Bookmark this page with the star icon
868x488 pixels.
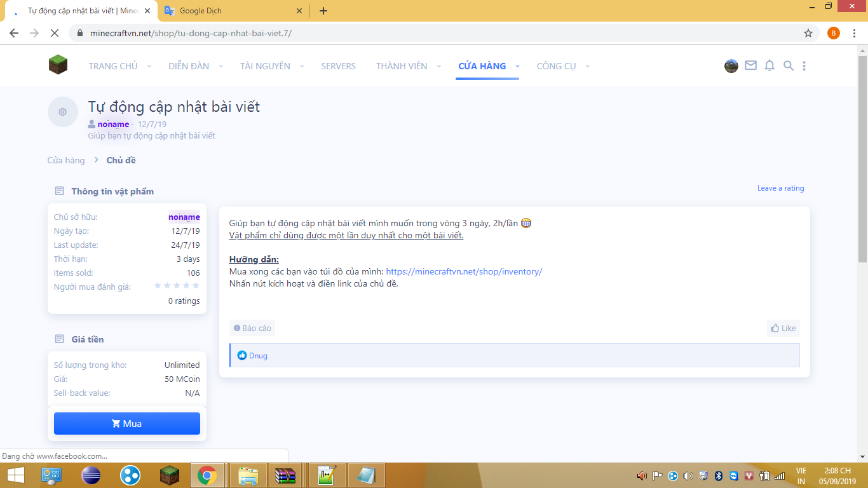pos(808,33)
